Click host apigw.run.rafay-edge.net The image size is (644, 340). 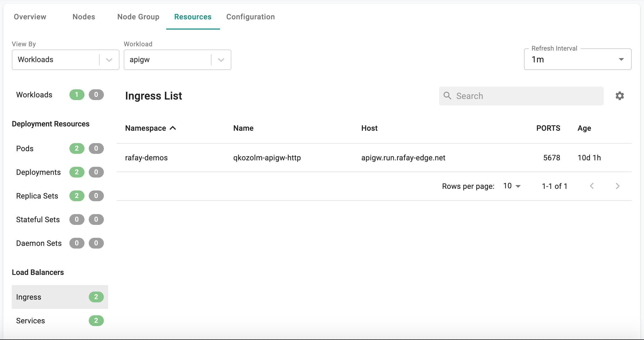click(404, 158)
